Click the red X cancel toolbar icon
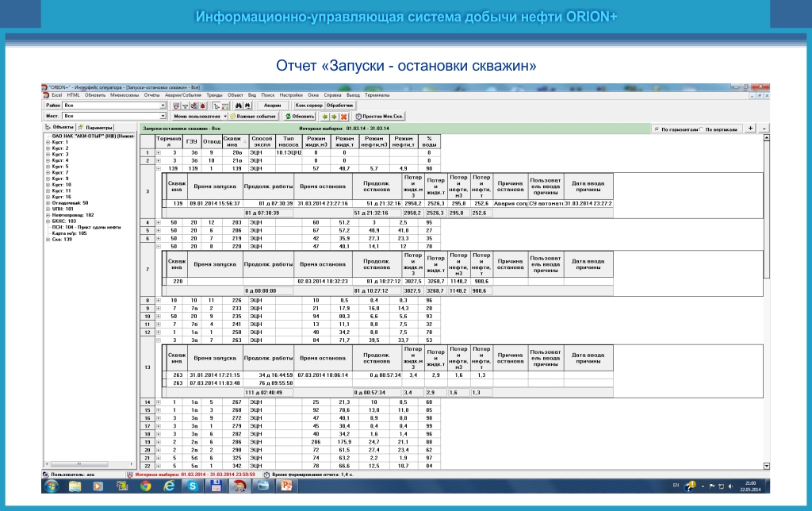Image resolution: width=812 pixels, height=511 pixels. [343, 117]
